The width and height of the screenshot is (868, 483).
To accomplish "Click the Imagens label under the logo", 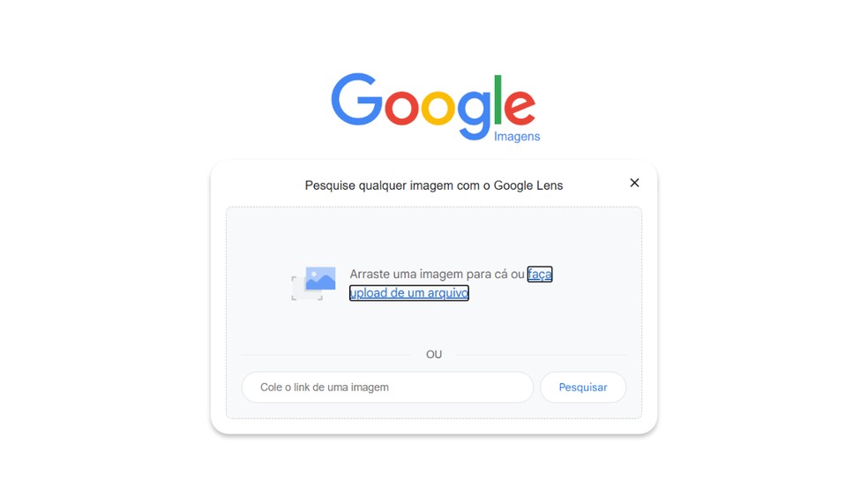I will point(517,136).
